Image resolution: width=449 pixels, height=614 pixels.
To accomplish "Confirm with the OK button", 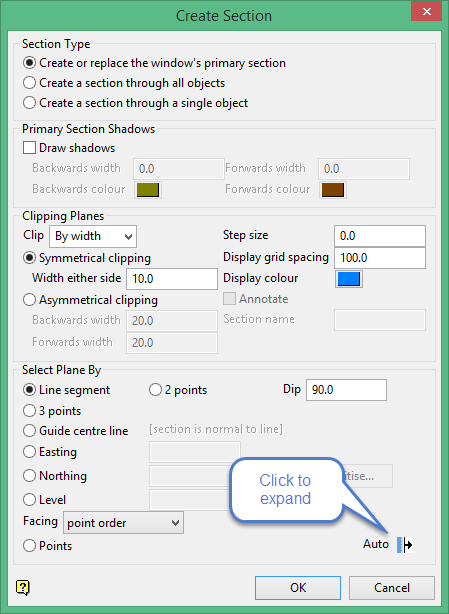I will pos(298,588).
